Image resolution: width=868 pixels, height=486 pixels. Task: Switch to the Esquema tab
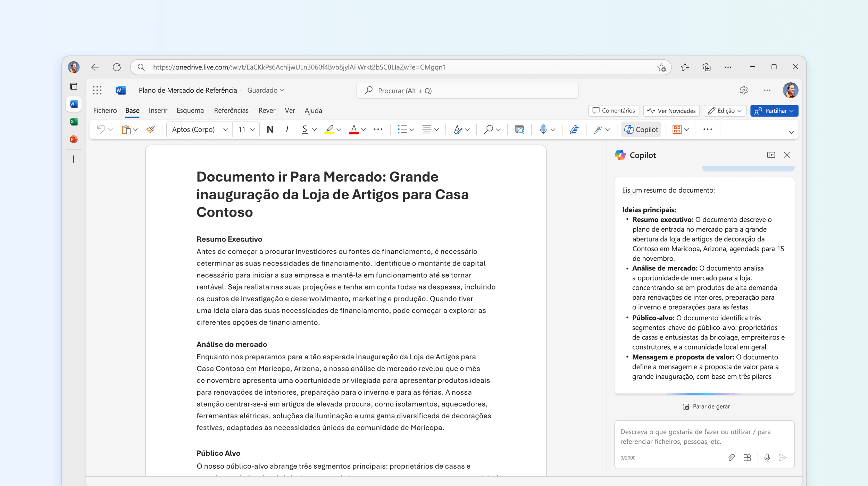pyautogui.click(x=190, y=110)
